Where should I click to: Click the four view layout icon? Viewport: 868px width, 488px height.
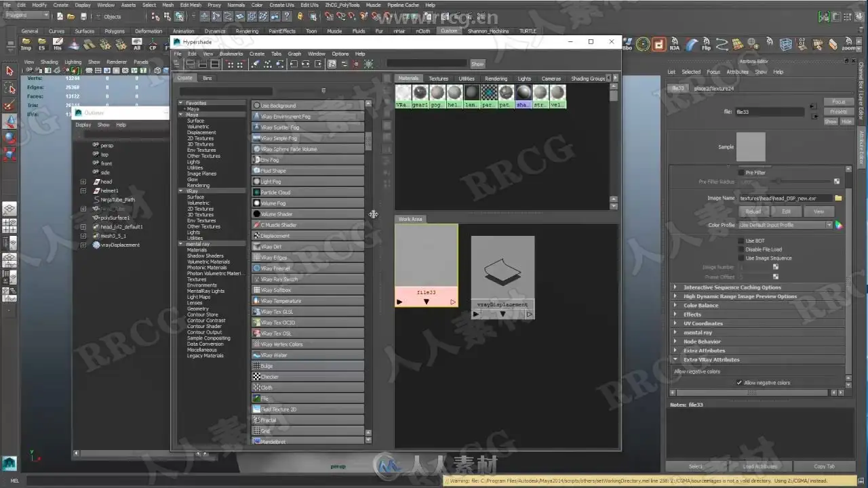point(9,226)
